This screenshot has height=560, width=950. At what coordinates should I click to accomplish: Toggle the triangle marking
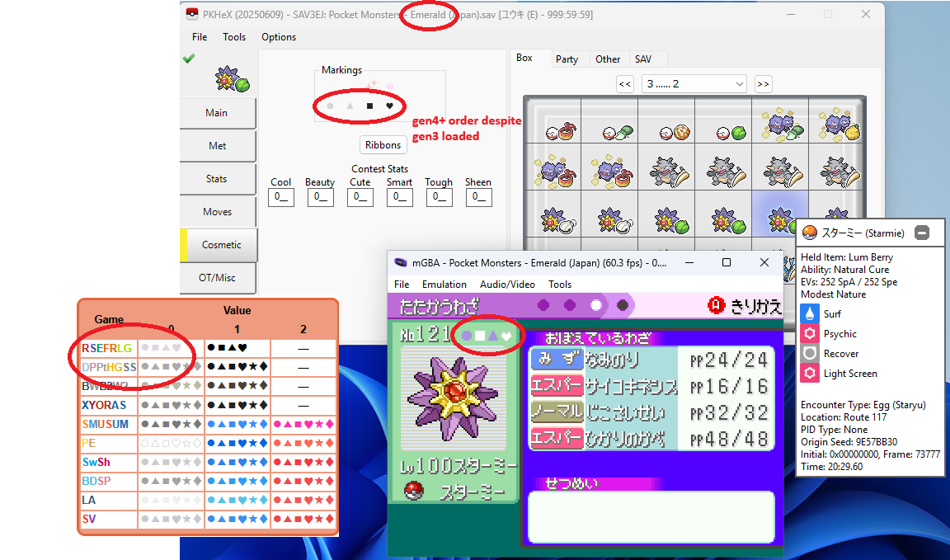350,106
